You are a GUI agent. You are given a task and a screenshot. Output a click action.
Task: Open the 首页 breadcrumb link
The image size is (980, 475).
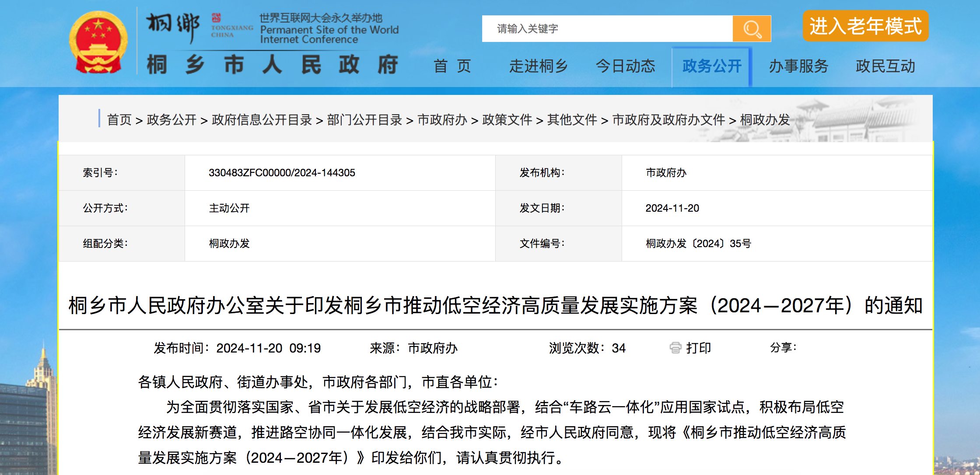(119, 120)
